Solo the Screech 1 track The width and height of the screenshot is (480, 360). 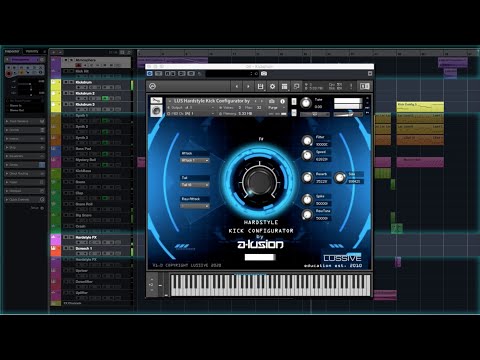[71, 248]
